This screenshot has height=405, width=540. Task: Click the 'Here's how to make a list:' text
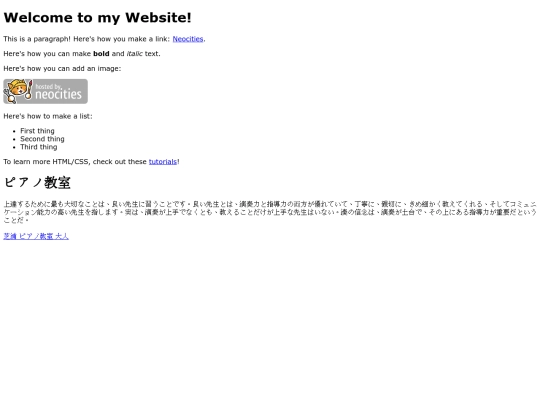(48, 116)
